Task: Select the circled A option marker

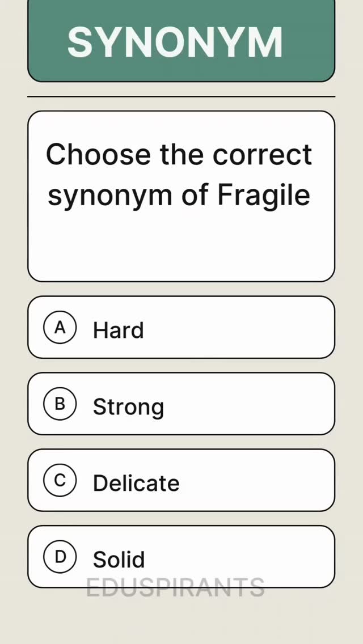Action: [x=60, y=328]
